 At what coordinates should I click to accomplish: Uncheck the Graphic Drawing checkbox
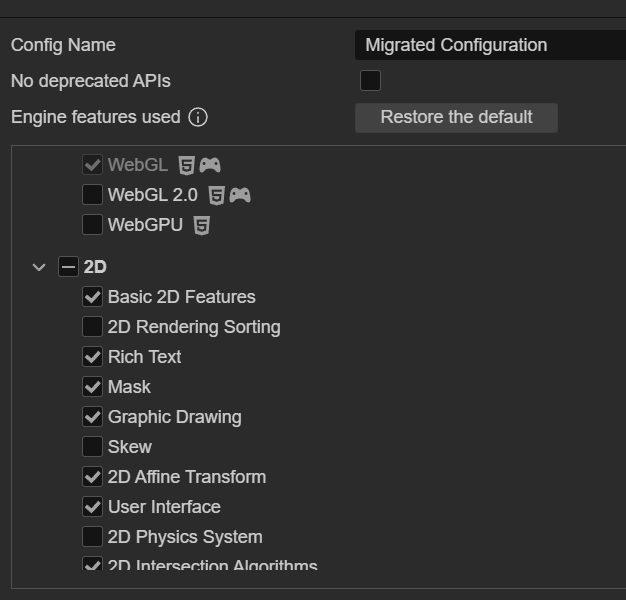92,417
